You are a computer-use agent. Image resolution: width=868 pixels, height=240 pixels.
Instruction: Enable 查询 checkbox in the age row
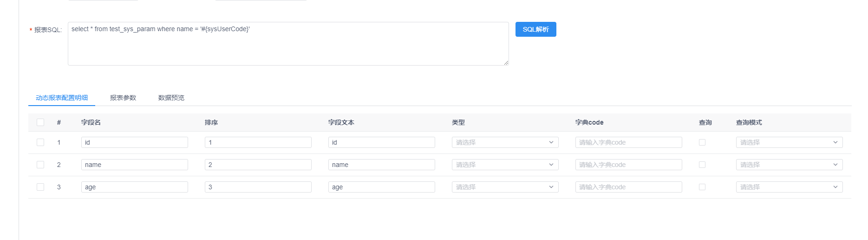pyautogui.click(x=702, y=187)
